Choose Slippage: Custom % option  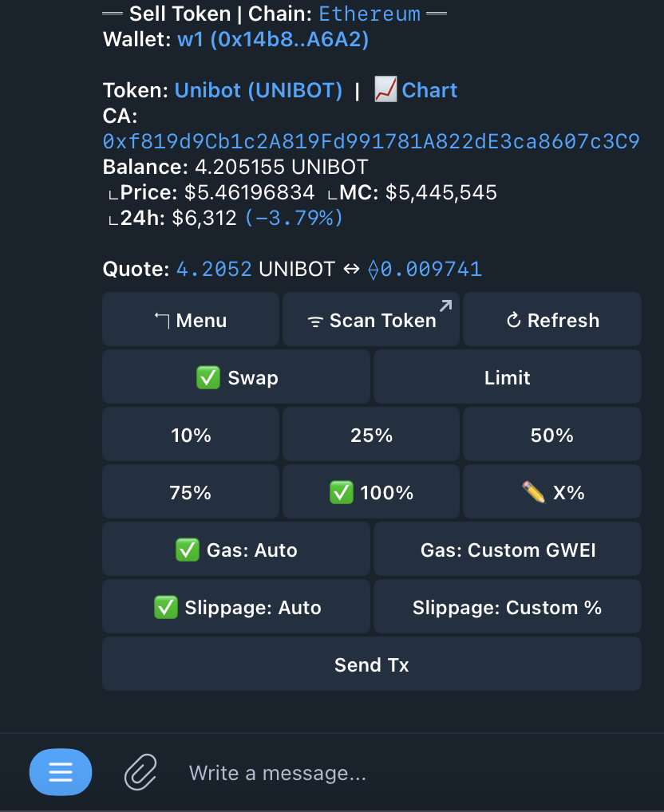click(508, 607)
